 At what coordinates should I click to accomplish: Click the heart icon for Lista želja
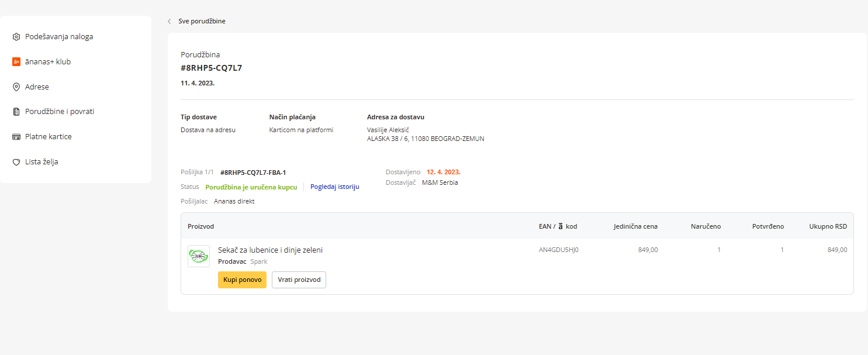pos(16,162)
